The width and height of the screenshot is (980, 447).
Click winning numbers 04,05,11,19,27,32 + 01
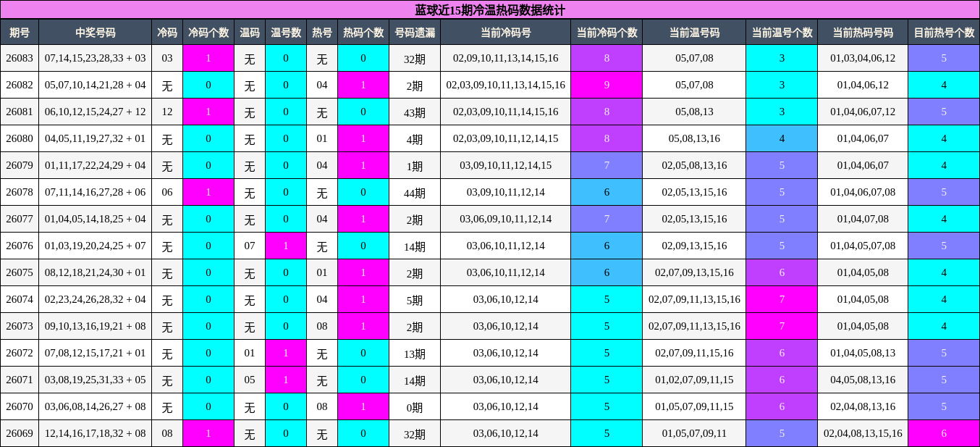tap(95, 138)
